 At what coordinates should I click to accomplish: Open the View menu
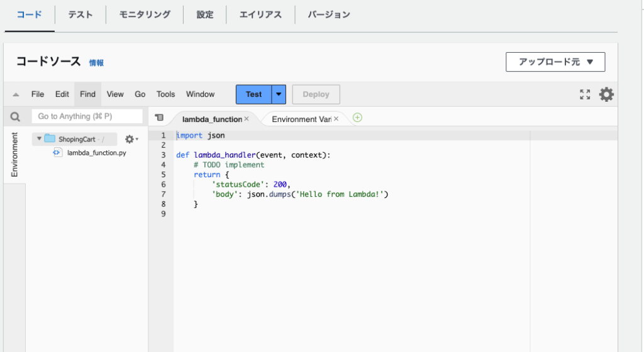click(x=115, y=94)
